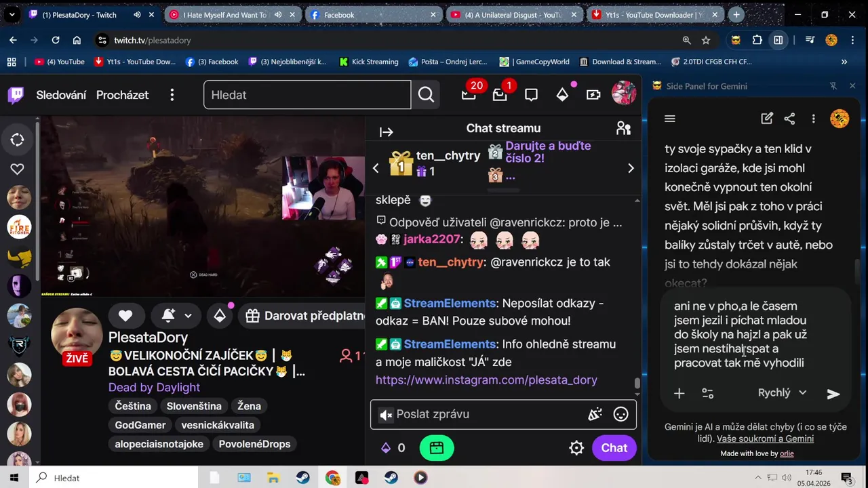868x488 pixels.
Task: Toggle follow heart button for PlesataDory
Action: point(125,315)
